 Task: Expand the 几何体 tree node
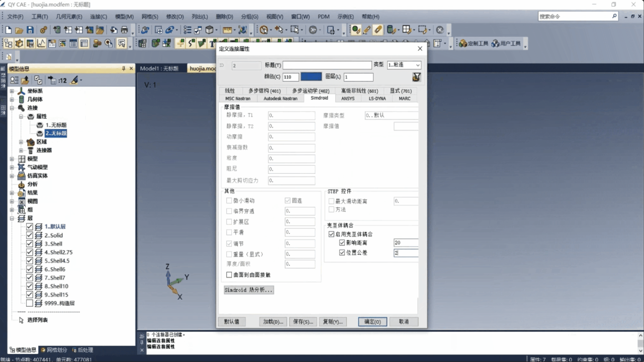click(12, 99)
